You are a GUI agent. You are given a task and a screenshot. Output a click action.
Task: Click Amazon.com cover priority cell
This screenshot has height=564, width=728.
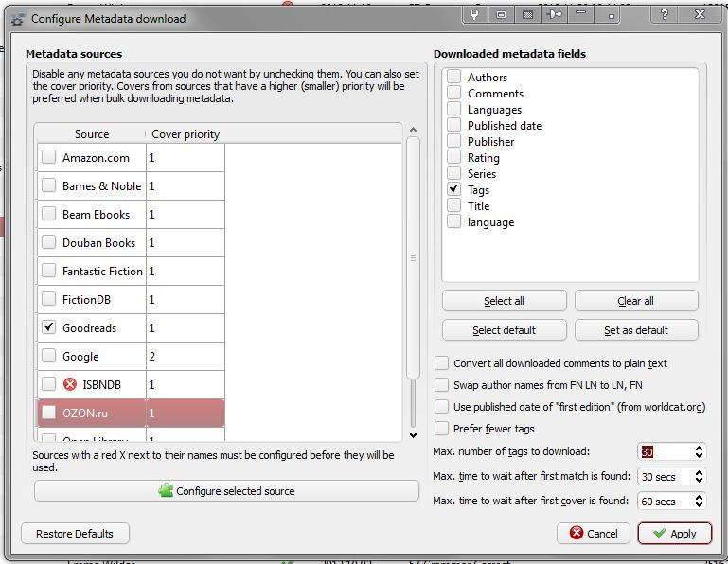click(x=186, y=157)
